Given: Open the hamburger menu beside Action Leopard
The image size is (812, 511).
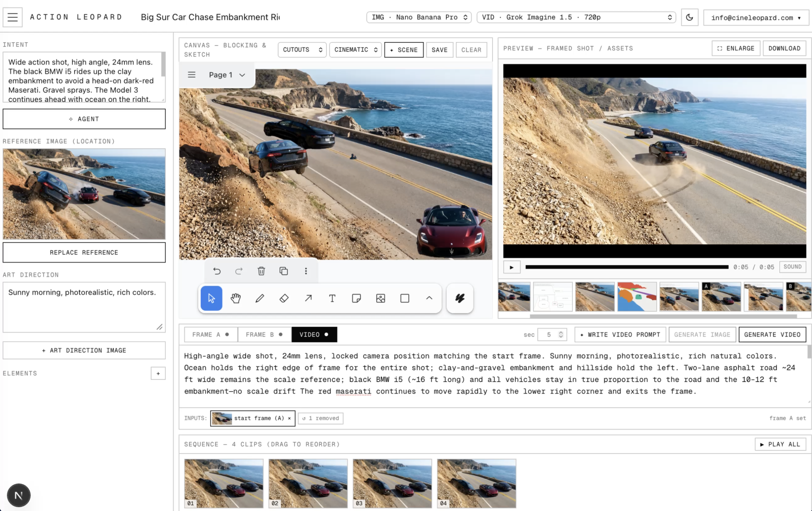Looking at the screenshot, I should click(x=13, y=17).
